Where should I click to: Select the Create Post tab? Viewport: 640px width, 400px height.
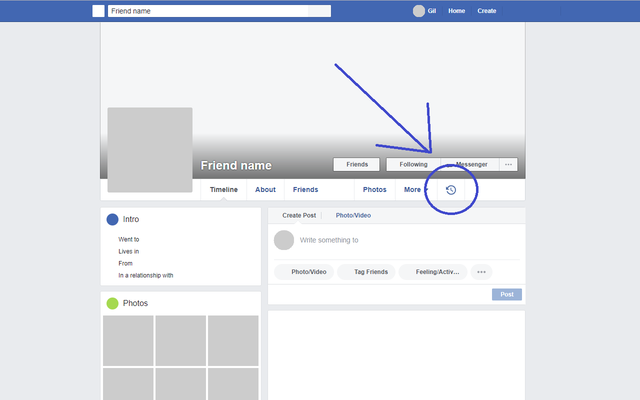299,216
